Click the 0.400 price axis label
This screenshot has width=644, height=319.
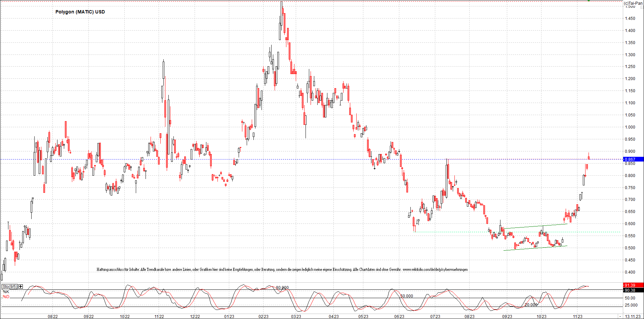(630, 272)
